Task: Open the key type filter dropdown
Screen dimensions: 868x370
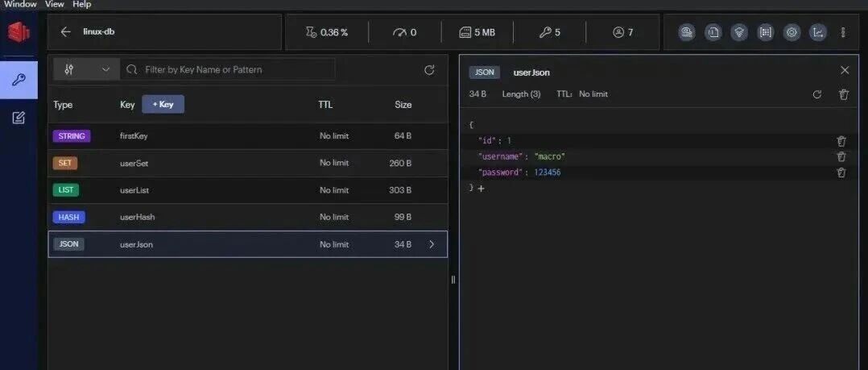Action: coord(86,70)
